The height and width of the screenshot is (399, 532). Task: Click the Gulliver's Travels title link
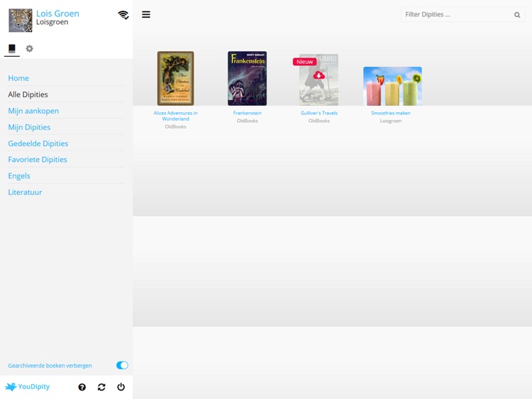point(319,113)
